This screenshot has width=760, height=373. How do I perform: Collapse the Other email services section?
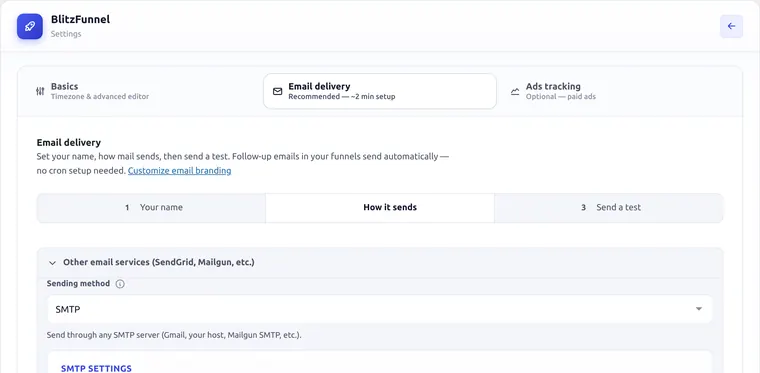pyautogui.click(x=380, y=262)
